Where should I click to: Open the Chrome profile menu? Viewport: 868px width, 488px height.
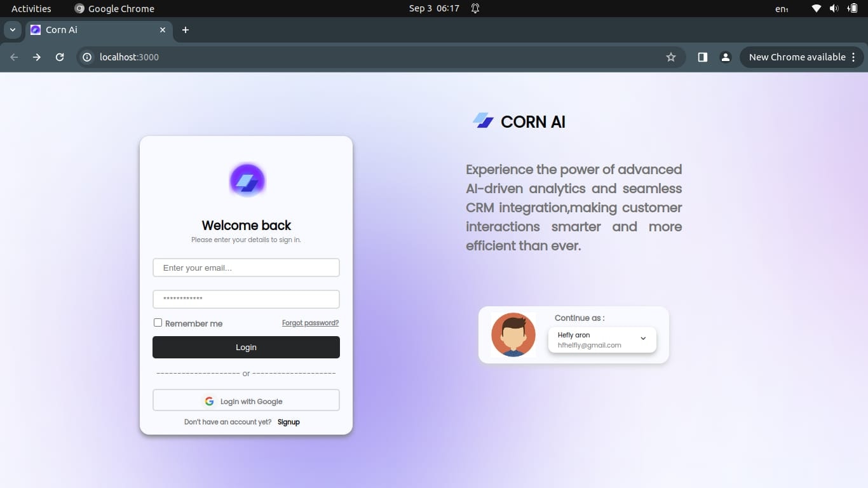pos(725,57)
